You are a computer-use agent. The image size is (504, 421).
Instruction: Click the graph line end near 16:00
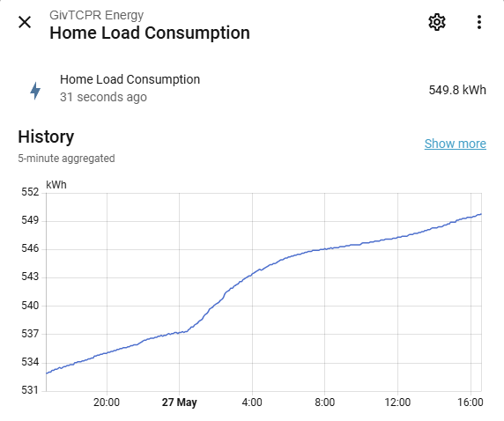pyautogui.click(x=480, y=214)
